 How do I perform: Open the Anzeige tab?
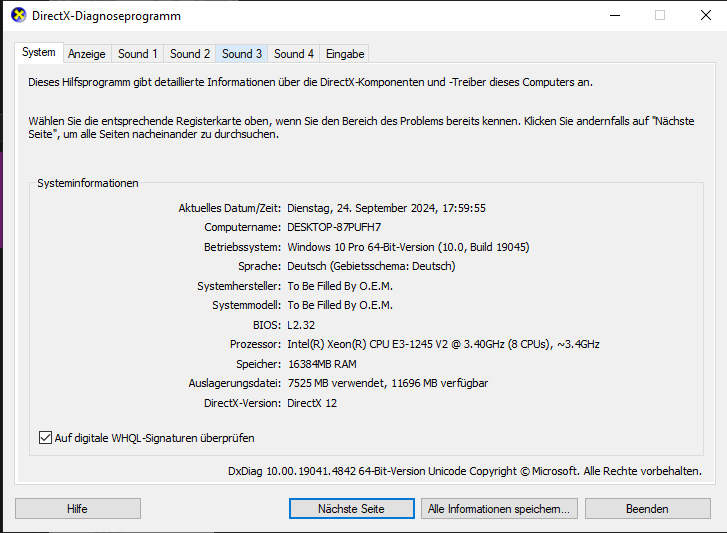[87, 54]
